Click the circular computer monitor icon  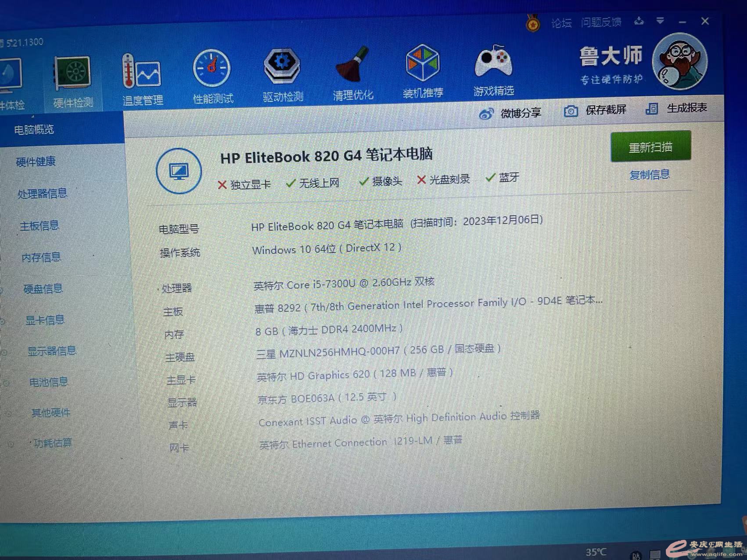(x=179, y=171)
